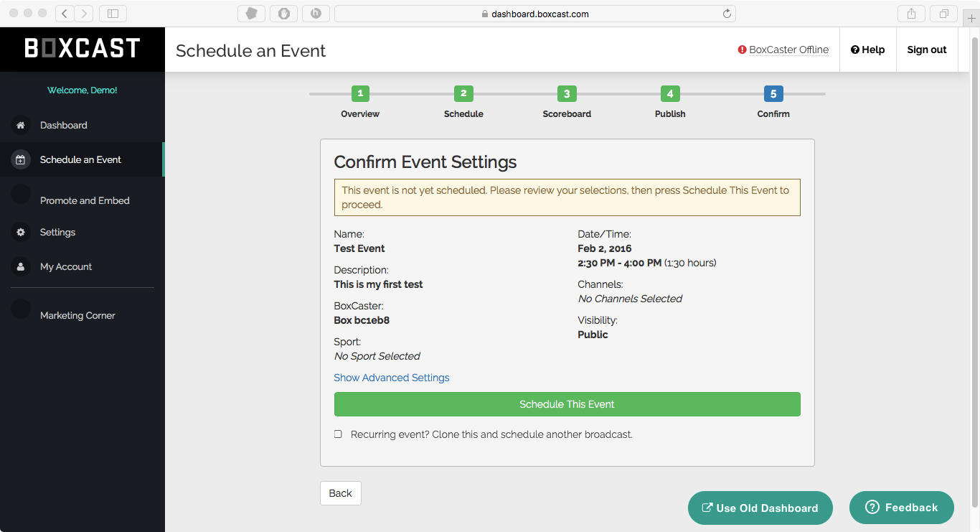Screen dimensions: 980x532
Task: Click the Use Old Dashboard button
Action: tap(760, 508)
